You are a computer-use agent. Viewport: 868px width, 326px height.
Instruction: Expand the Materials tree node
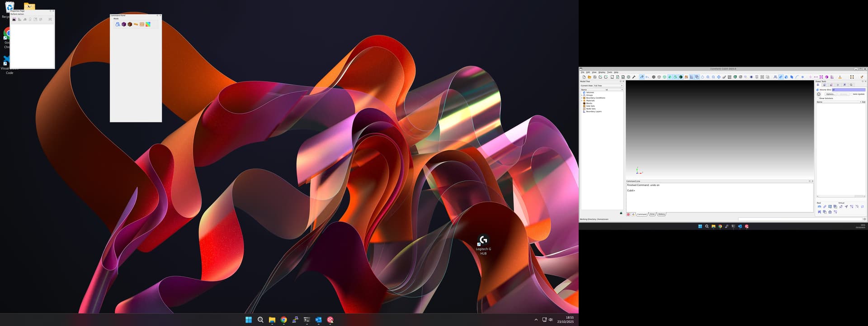(x=582, y=101)
